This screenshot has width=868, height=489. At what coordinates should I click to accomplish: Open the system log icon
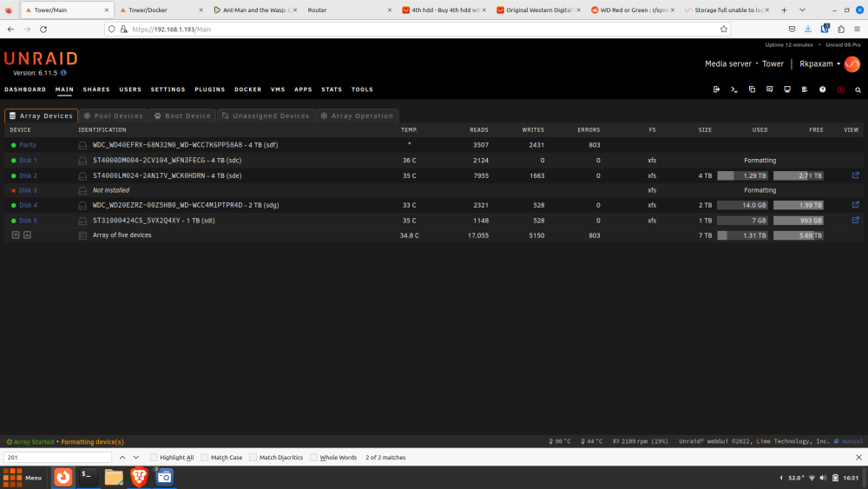point(805,89)
